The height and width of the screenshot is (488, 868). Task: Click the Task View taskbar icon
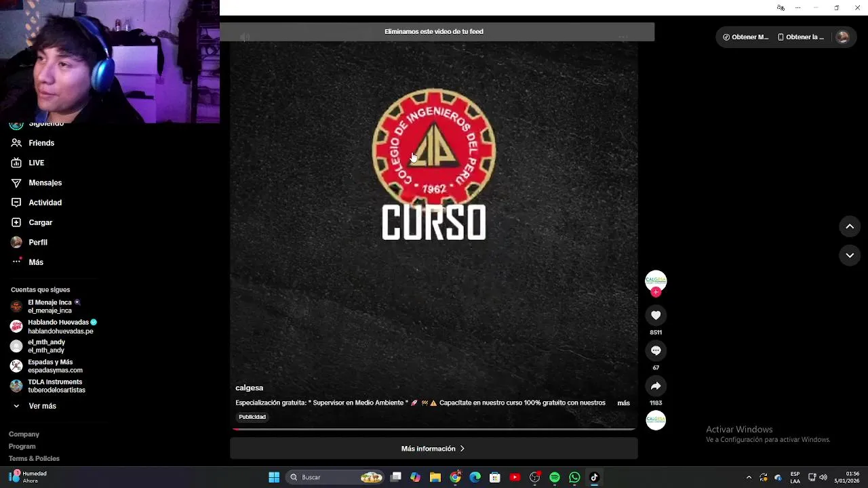pyautogui.click(x=396, y=477)
